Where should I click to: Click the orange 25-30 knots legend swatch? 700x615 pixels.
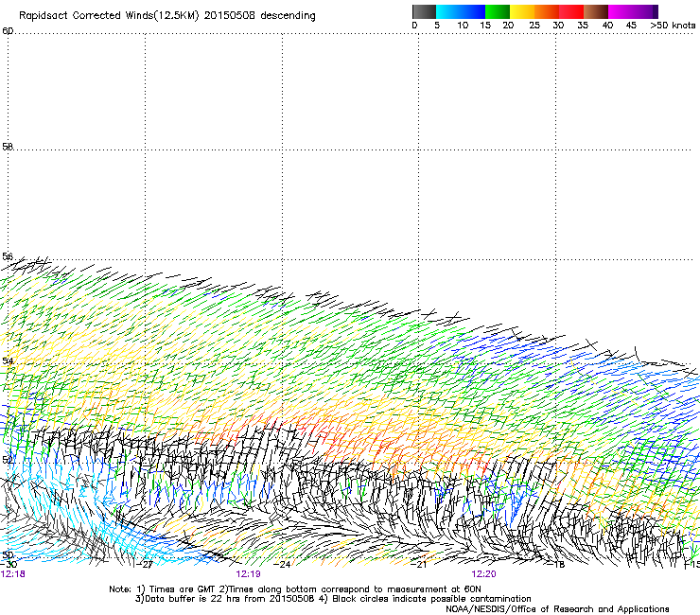pos(547,11)
